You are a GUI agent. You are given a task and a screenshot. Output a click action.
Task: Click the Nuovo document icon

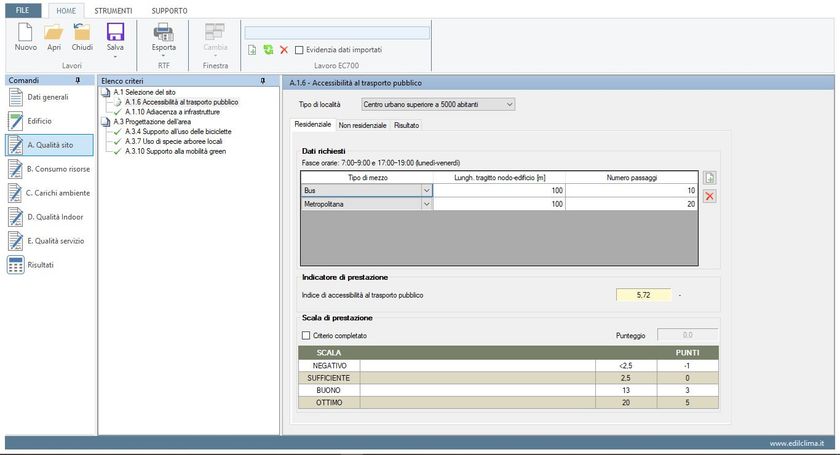(x=25, y=32)
